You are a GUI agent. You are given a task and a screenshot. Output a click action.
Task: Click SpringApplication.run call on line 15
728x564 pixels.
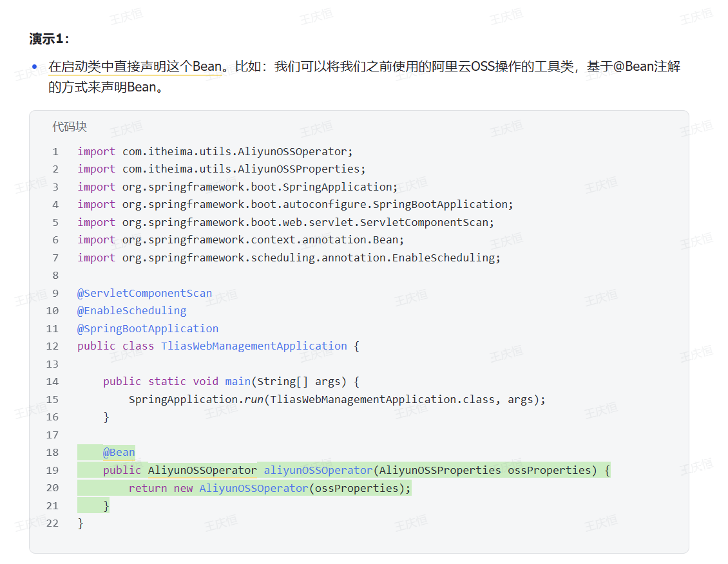click(195, 399)
